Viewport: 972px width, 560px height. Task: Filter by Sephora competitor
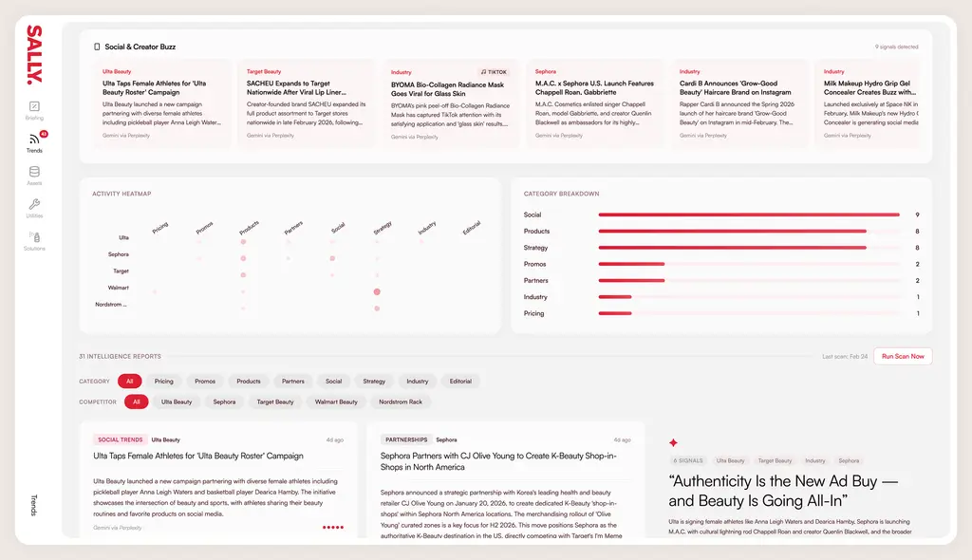tap(224, 401)
